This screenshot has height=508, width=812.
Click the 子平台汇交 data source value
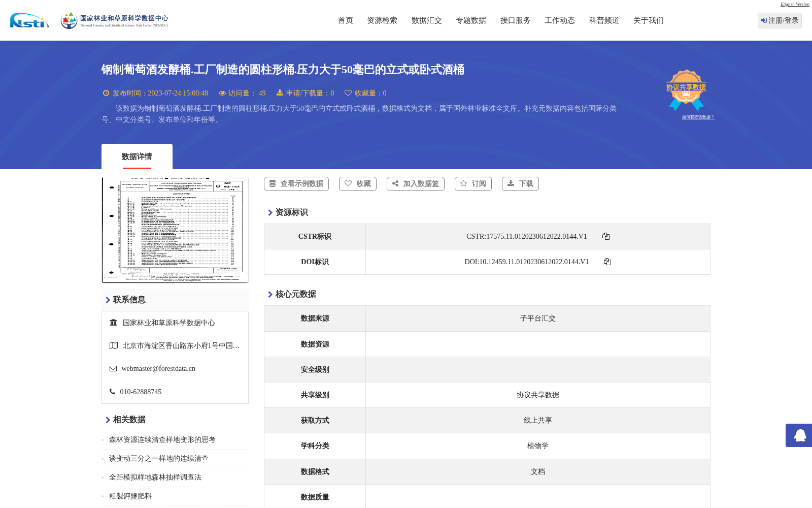pyautogui.click(x=538, y=319)
